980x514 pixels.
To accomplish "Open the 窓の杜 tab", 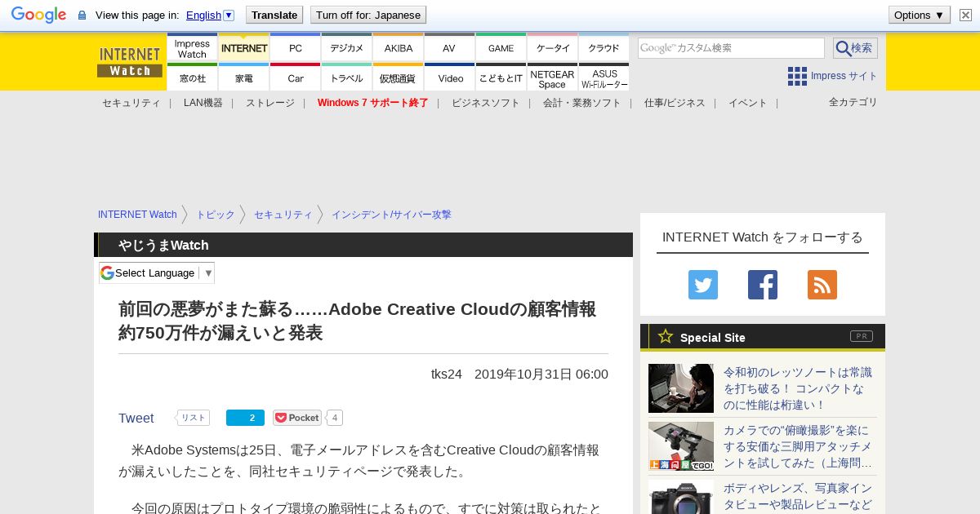I will point(192,78).
